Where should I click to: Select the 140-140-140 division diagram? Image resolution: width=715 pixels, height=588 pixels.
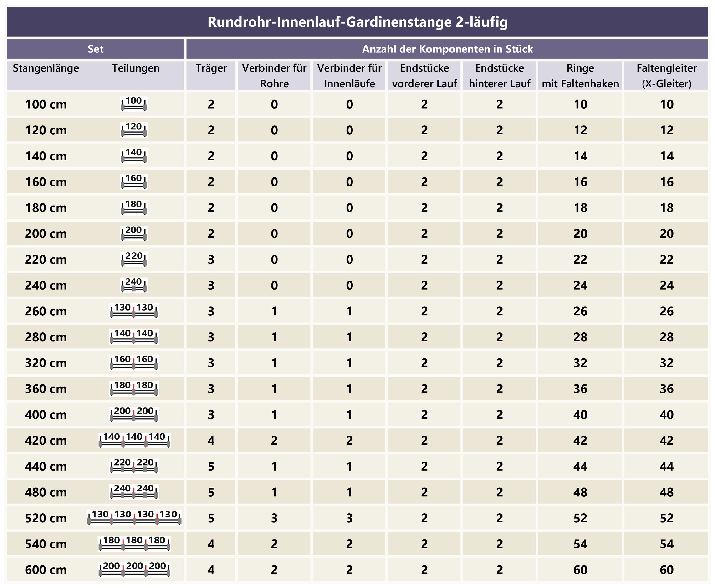tap(134, 440)
